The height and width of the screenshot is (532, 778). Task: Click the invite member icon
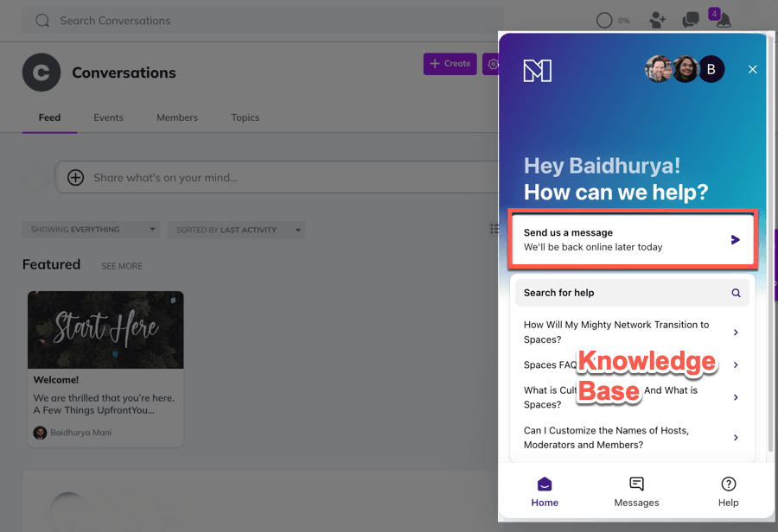tap(658, 21)
